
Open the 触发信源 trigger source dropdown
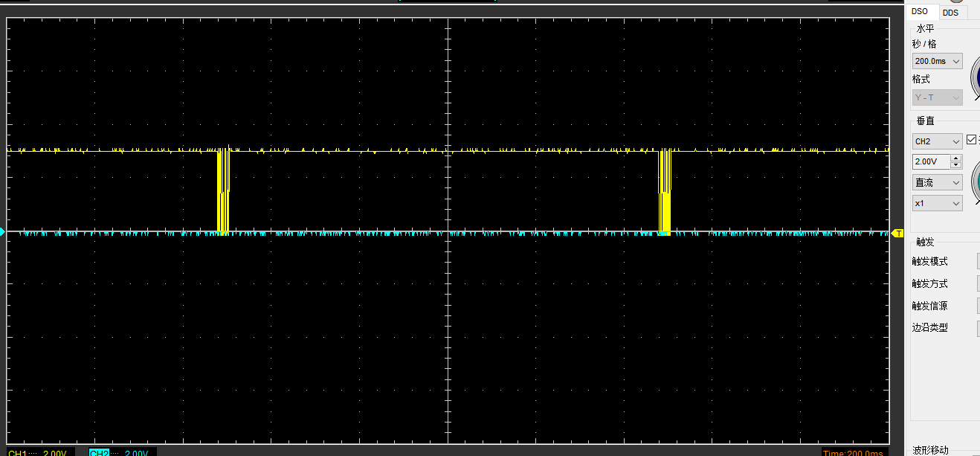click(978, 306)
